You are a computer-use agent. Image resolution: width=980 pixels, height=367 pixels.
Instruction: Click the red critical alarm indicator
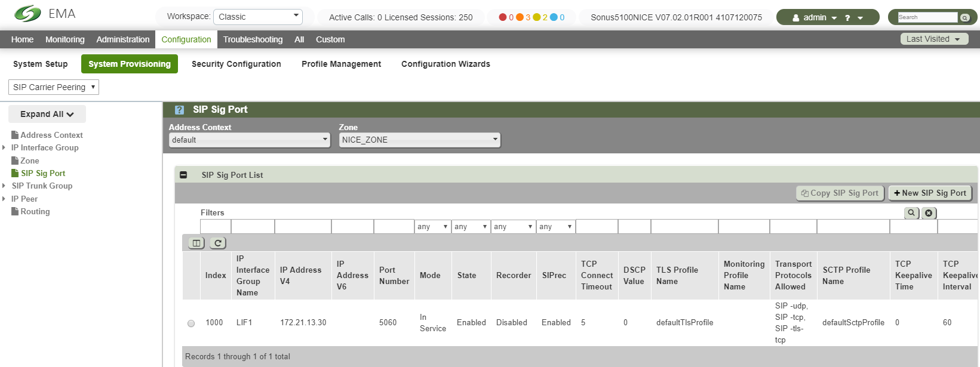(502, 17)
